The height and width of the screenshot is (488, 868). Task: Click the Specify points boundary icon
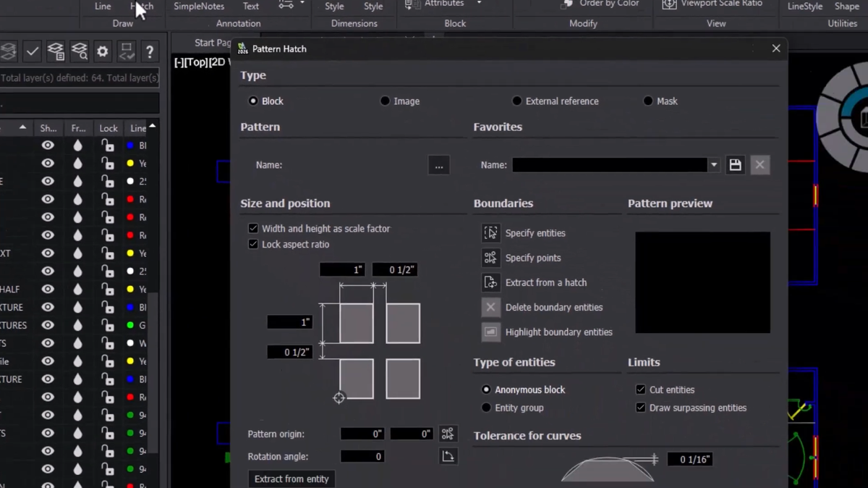(x=490, y=258)
